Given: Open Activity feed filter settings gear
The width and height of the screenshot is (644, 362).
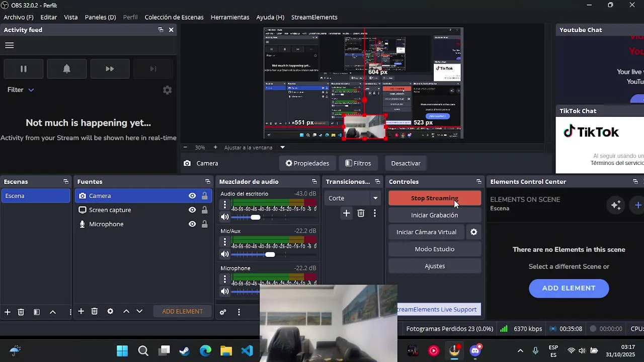Looking at the screenshot, I should [167, 90].
